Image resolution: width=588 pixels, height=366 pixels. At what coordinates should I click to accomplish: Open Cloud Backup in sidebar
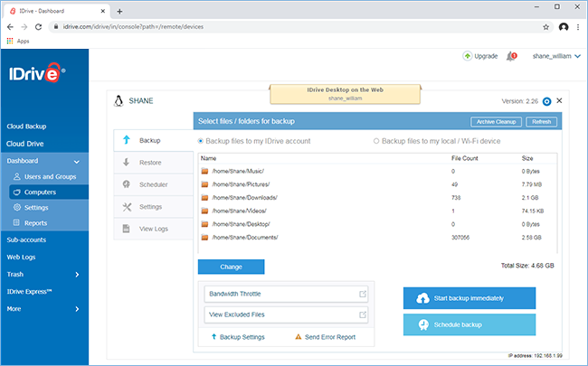tap(26, 127)
